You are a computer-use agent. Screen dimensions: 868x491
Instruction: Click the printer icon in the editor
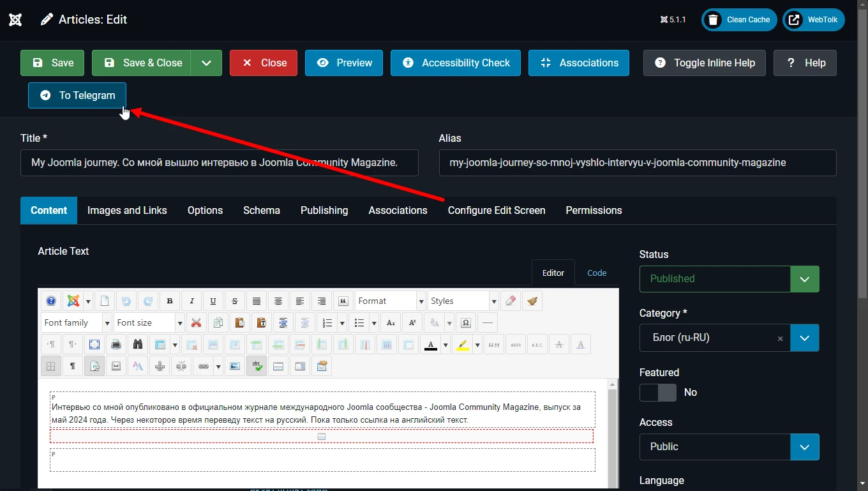(116, 344)
